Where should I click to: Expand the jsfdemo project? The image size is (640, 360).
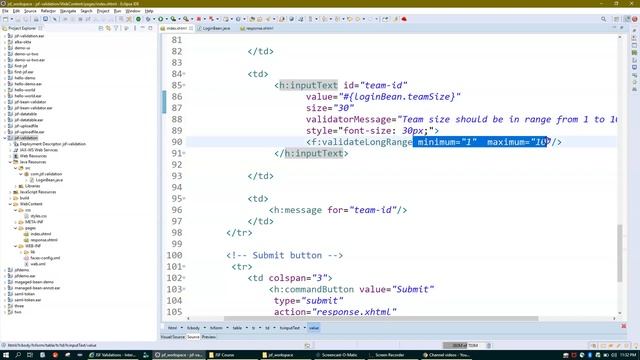click(5, 270)
